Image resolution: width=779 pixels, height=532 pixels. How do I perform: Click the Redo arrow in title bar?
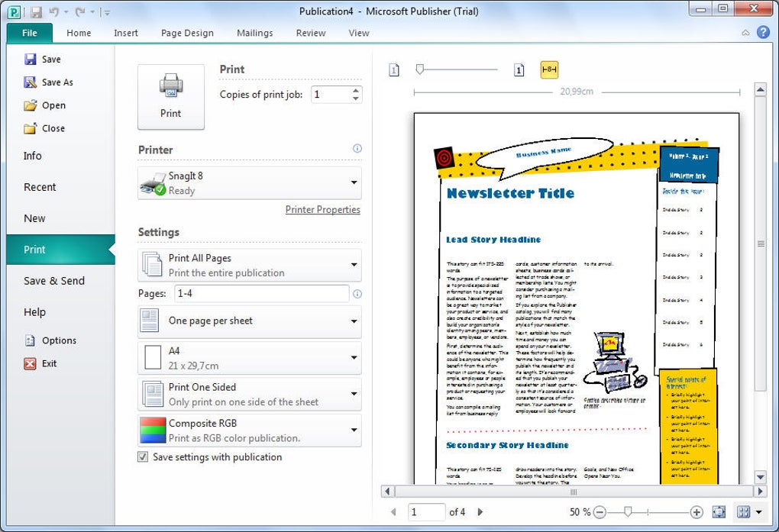click(x=79, y=11)
